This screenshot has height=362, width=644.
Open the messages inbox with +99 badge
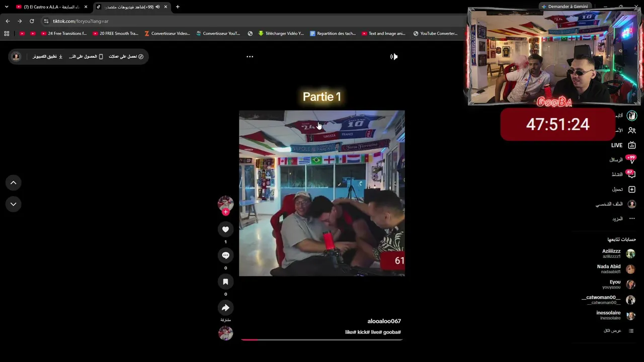click(622, 160)
